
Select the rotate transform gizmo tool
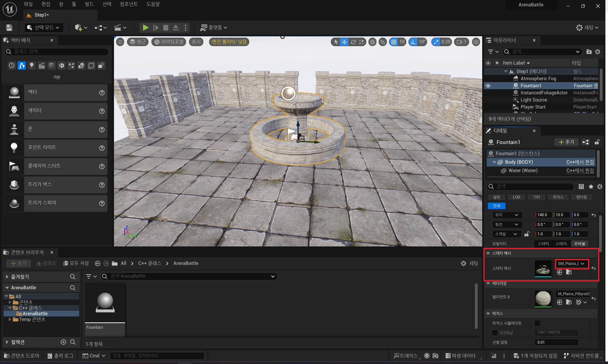click(353, 42)
